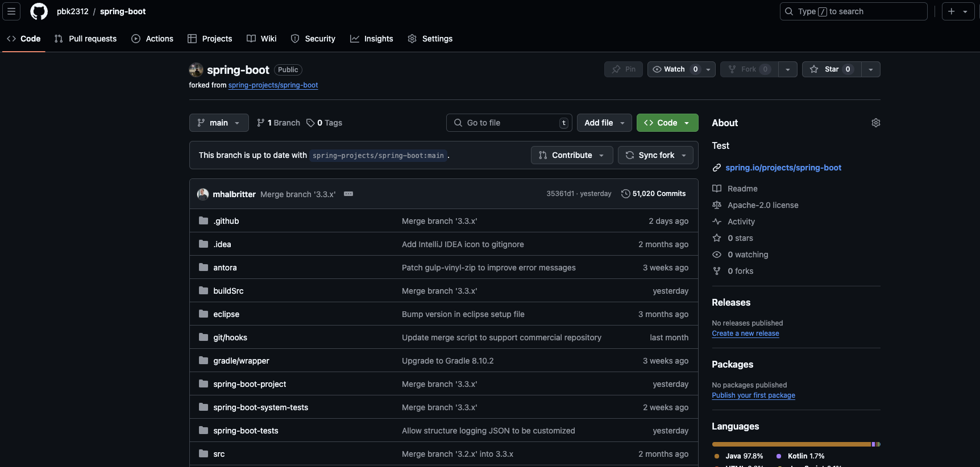This screenshot has height=467, width=980.
Task: Go to GitHub homepage via Octocat logo
Action: pos(39,11)
